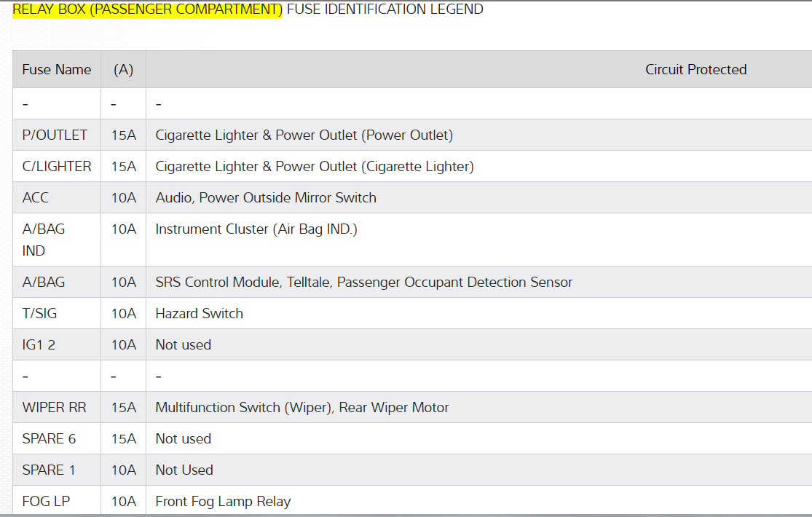The image size is (812, 517).
Task: Click the FUSE IDENTIFICATION LEGEND title text
Action: 385,10
